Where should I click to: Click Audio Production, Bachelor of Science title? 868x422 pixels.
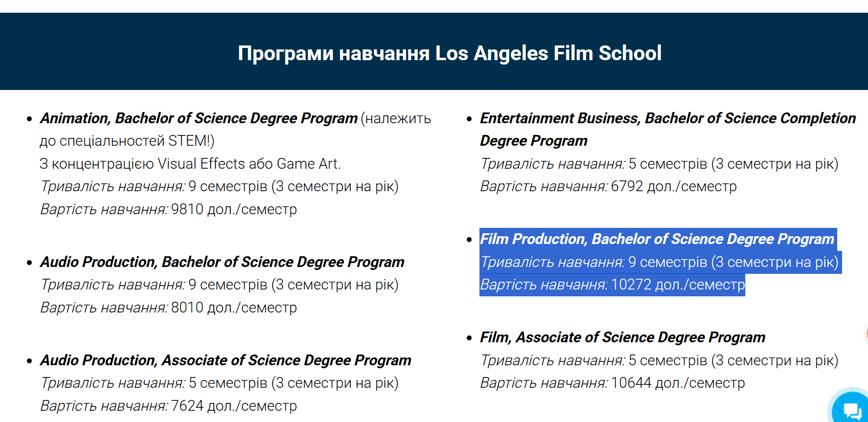(222, 262)
